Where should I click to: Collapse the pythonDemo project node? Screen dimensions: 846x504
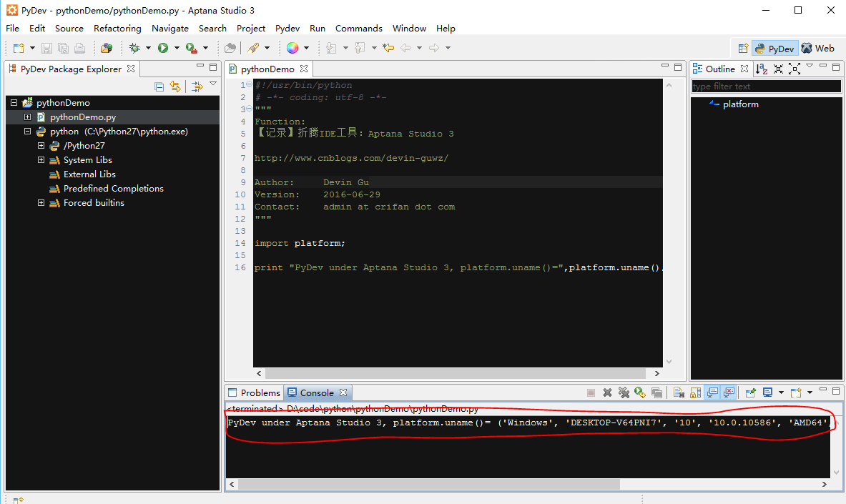(x=14, y=102)
